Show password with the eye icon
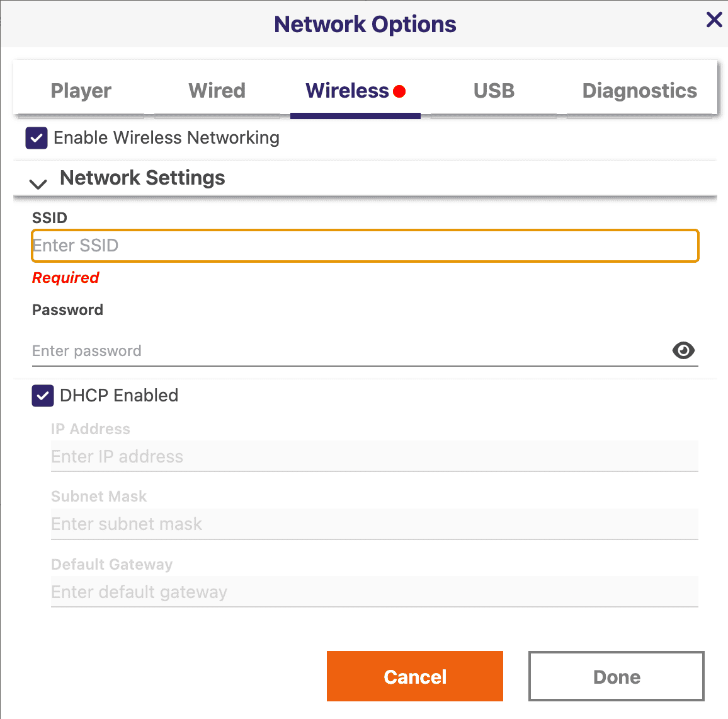 pos(683,350)
